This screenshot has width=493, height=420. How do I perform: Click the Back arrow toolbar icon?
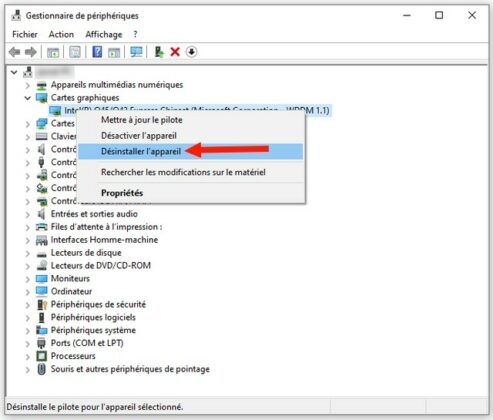pyautogui.click(x=14, y=52)
